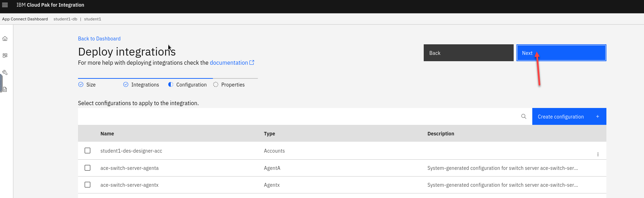Open the wrench configuration sidebar icon
This screenshot has height=198, width=644.
[x=5, y=72]
